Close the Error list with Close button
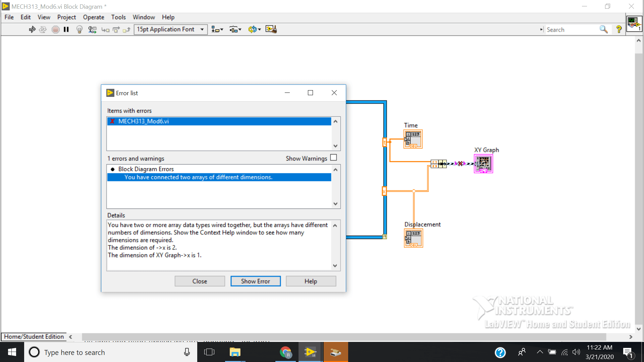Screen dimensions: 644x362 pyautogui.click(x=200, y=281)
